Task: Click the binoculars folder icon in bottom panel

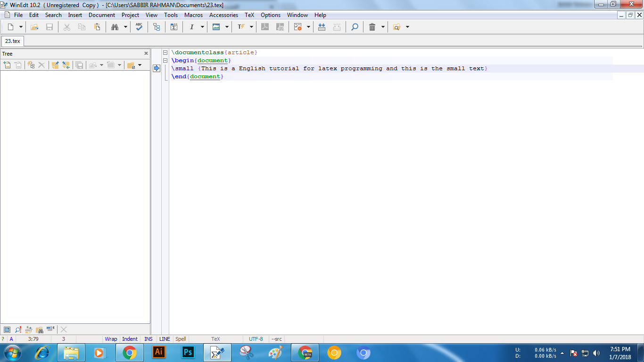Action: click(40, 329)
